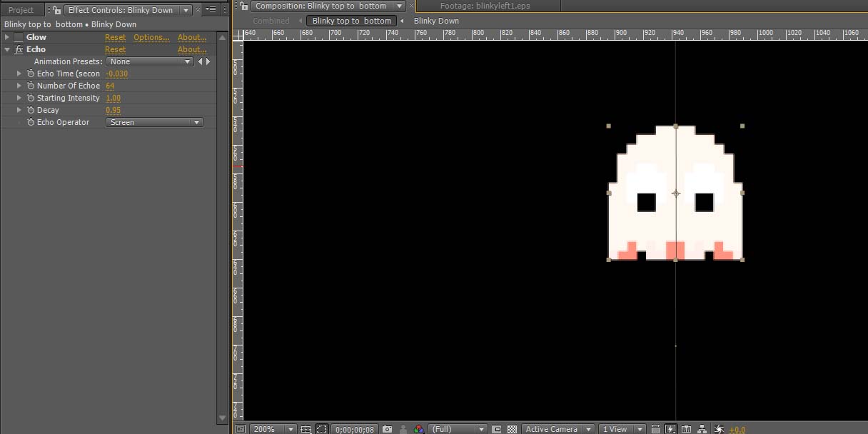Click the current timecode 0;00;00;08
This screenshot has height=434, width=868.
pyautogui.click(x=355, y=430)
